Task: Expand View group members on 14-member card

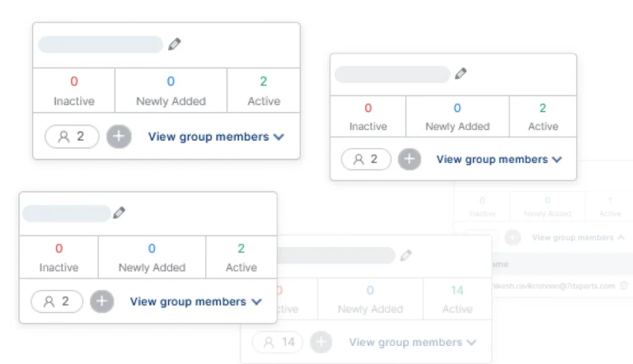Action: click(x=412, y=342)
